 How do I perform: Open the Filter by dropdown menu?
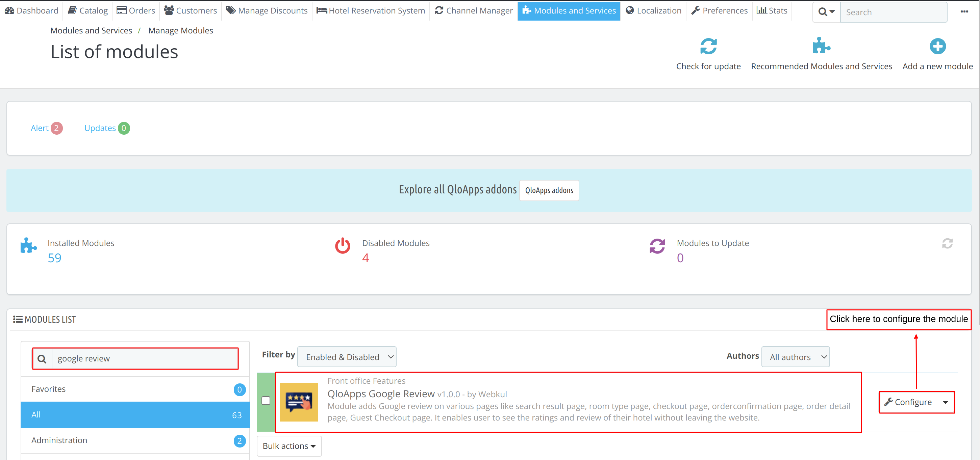point(348,357)
